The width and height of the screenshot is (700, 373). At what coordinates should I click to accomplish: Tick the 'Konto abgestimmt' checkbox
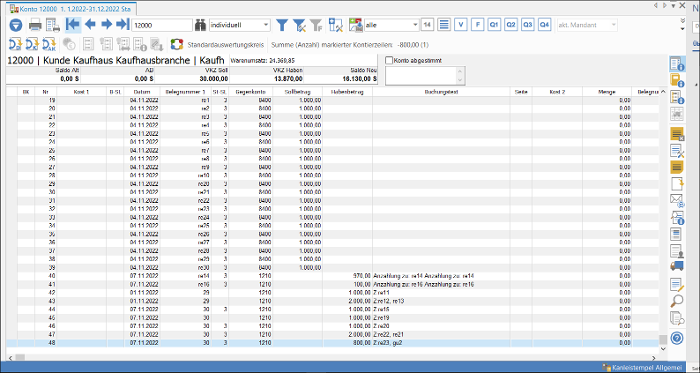pyautogui.click(x=389, y=60)
